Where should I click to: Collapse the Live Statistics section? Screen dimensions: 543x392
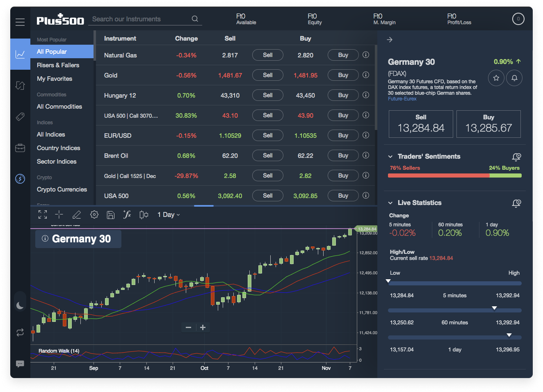(390, 203)
